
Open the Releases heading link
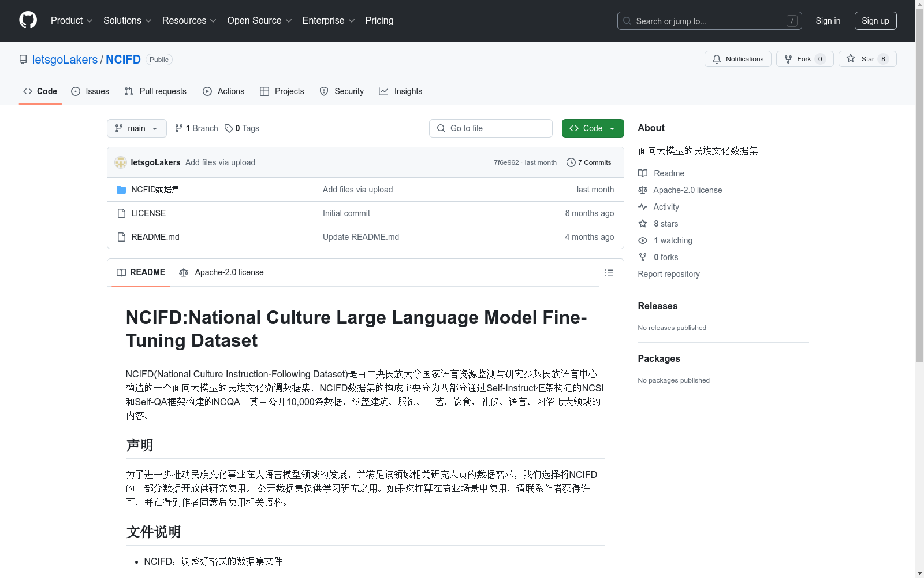tap(658, 306)
